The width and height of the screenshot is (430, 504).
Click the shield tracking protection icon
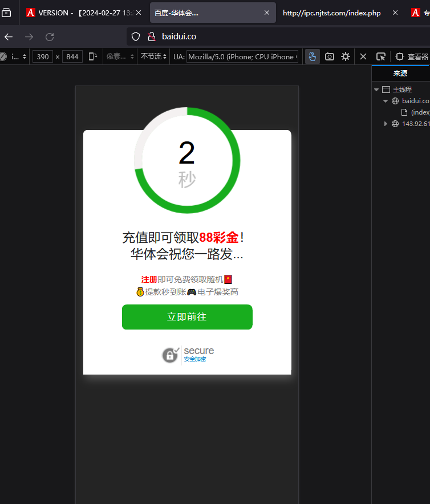point(136,36)
